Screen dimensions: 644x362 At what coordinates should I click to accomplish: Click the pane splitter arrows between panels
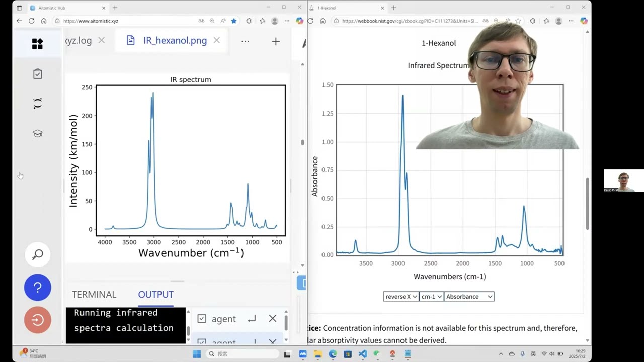click(296, 272)
